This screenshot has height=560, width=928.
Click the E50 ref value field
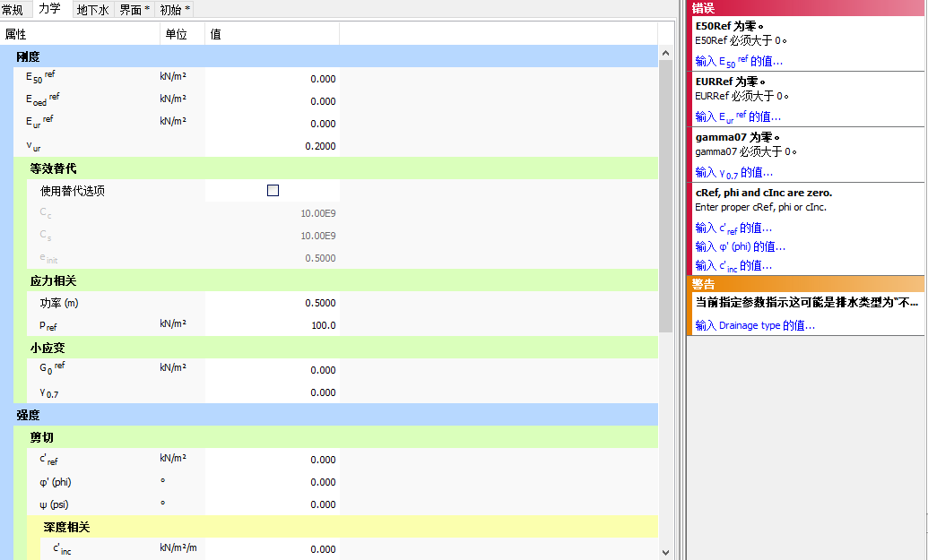tap(273, 79)
